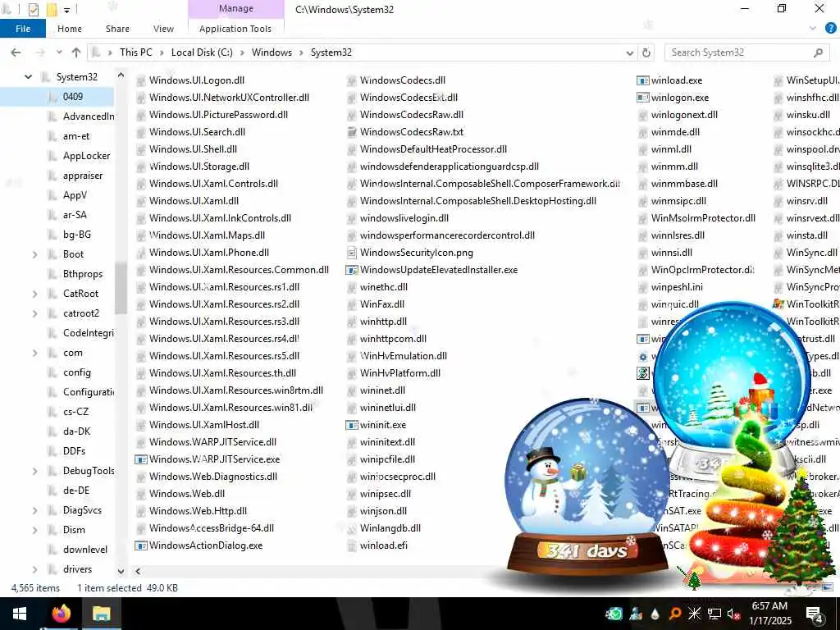
Task: Open the File ribbon tab
Action: click(x=22, y=29)
